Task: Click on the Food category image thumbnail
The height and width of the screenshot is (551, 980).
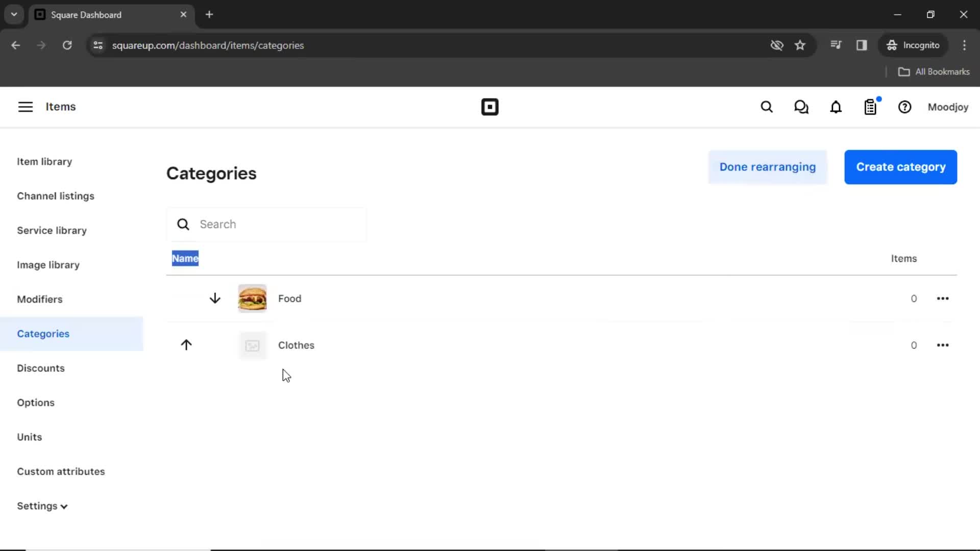Action: click(x=252, y=298)
